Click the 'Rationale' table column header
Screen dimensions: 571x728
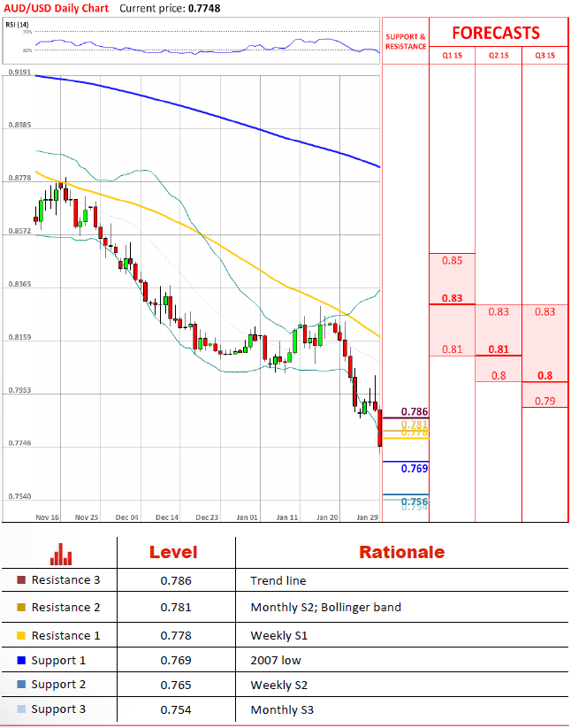pyautogui.click(x=401, y=552)
